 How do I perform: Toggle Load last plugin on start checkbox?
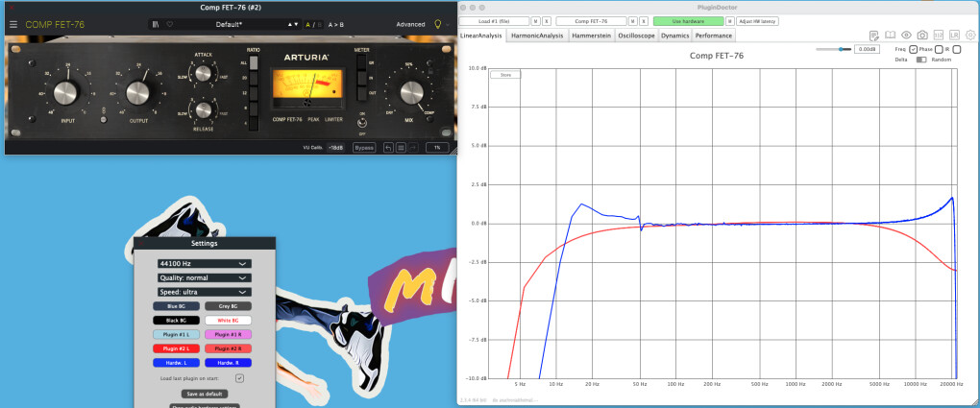point(239,378)
